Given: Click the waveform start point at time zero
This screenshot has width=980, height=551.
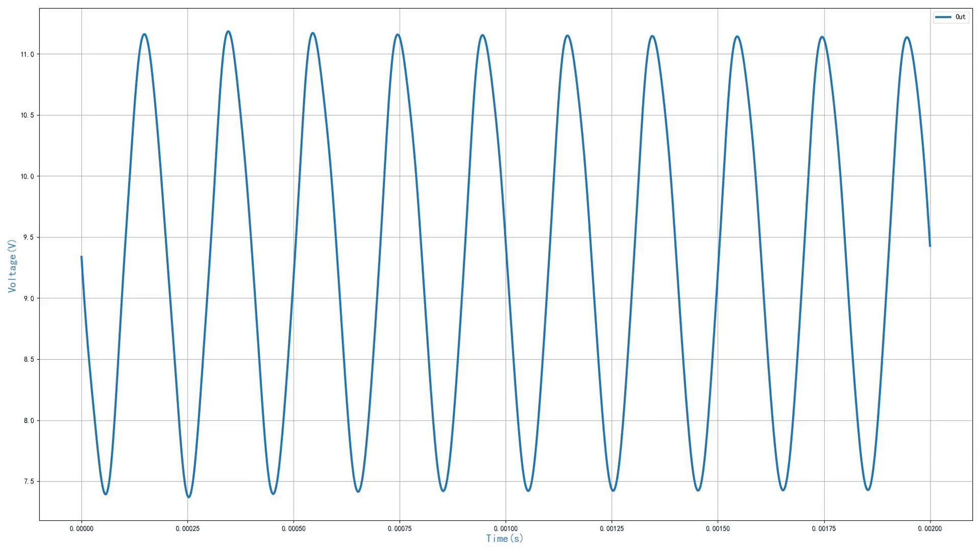Looking at the screenshot, I should tap(82, 257).
